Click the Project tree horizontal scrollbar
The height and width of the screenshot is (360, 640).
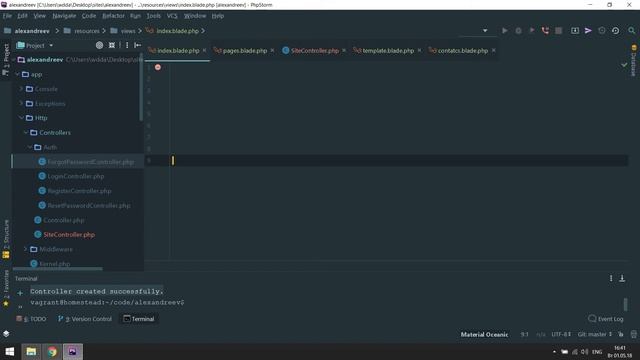(58, 269)
